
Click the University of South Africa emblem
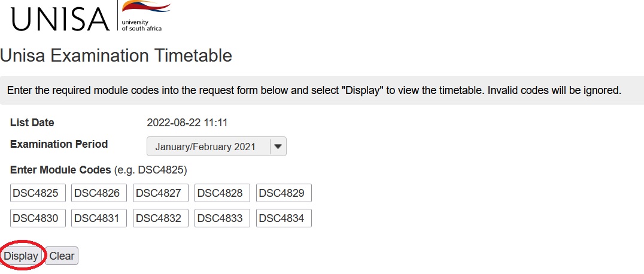pos(145,16)
